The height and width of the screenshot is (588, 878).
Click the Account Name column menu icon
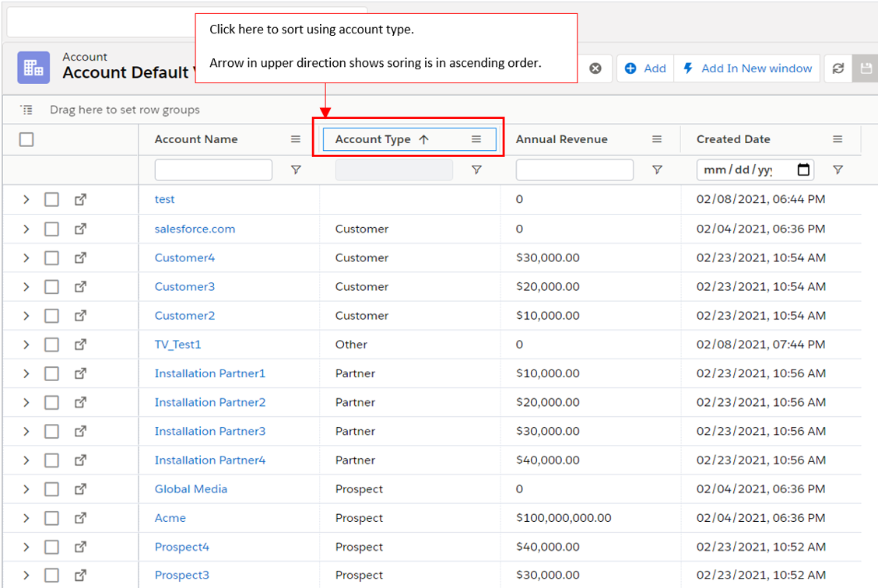(x=296, y=139)
